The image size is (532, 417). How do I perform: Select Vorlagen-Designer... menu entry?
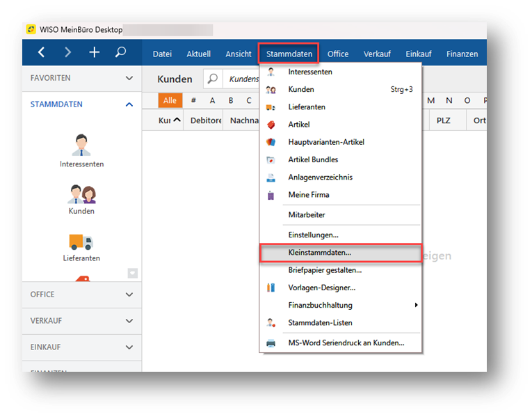(x=321, y=288)
